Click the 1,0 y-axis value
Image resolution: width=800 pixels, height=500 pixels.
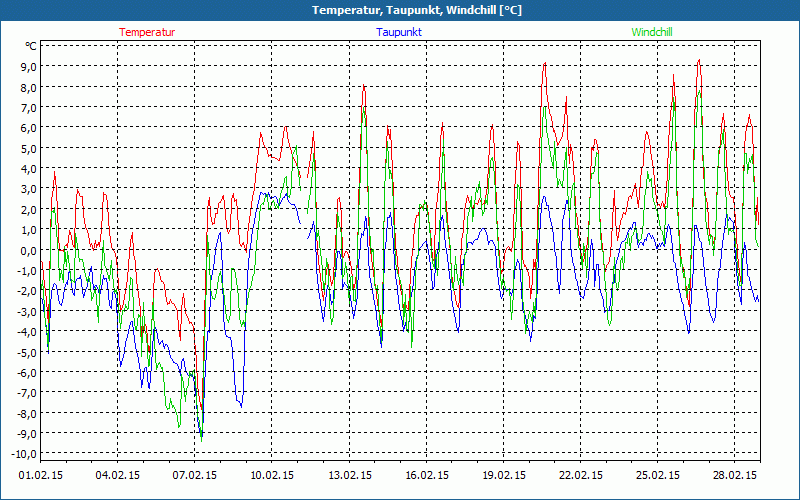[28, 230]
